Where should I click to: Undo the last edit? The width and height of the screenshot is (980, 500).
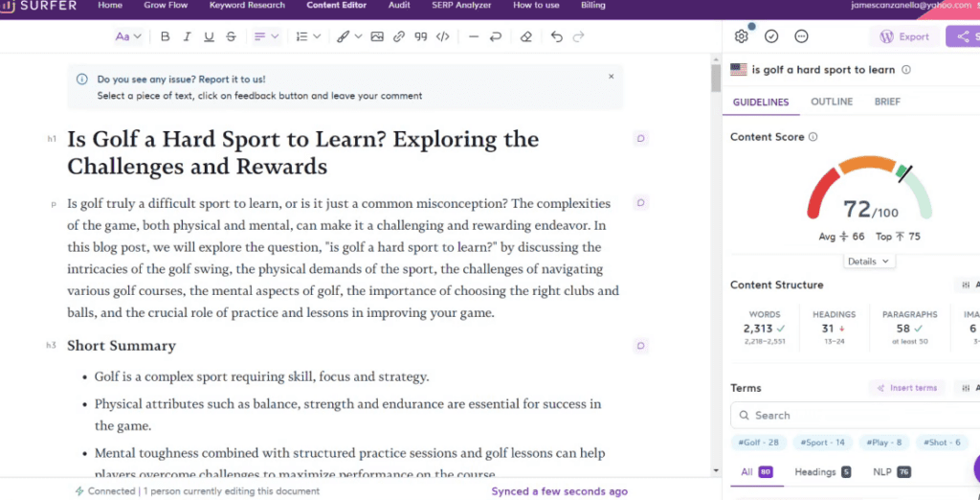[x=557, y=37]
